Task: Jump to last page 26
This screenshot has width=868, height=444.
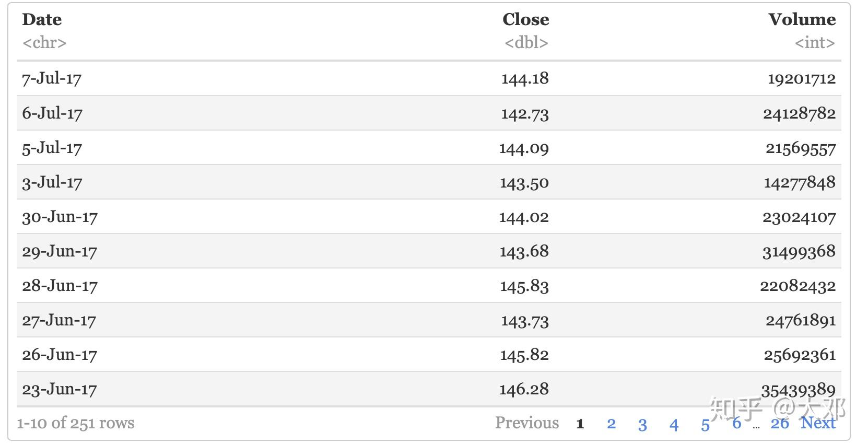Action: (x=779, y=423)
